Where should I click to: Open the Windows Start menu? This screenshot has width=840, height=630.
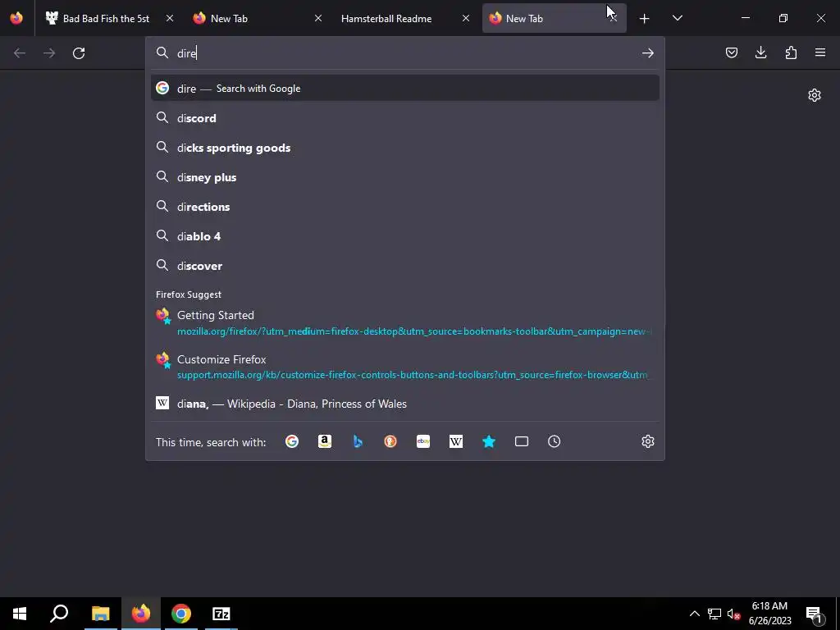20,614
